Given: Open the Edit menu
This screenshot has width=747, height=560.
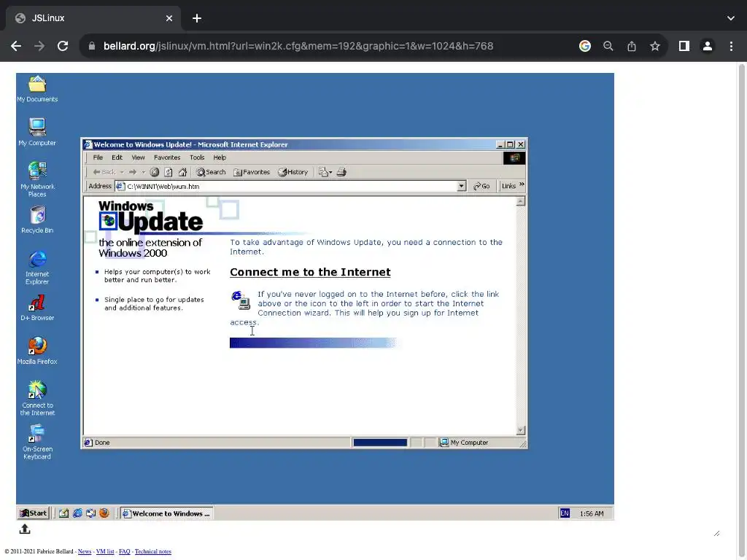Looking at the screenshot, I should coord(117,157).
